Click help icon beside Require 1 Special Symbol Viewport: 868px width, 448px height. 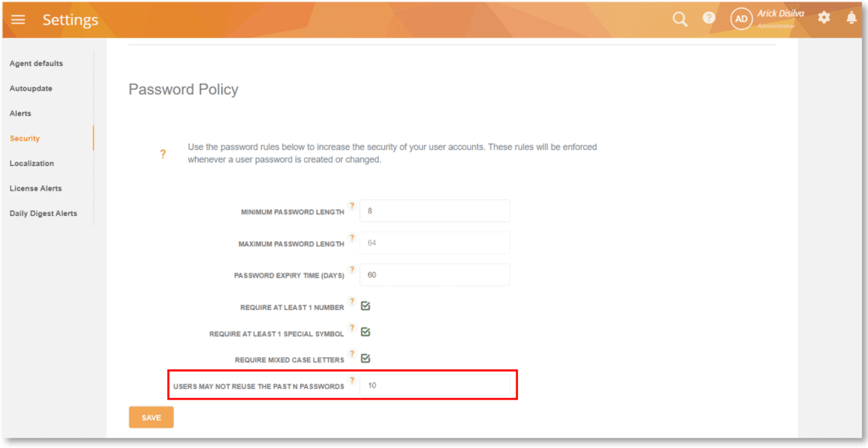(352, 328)
